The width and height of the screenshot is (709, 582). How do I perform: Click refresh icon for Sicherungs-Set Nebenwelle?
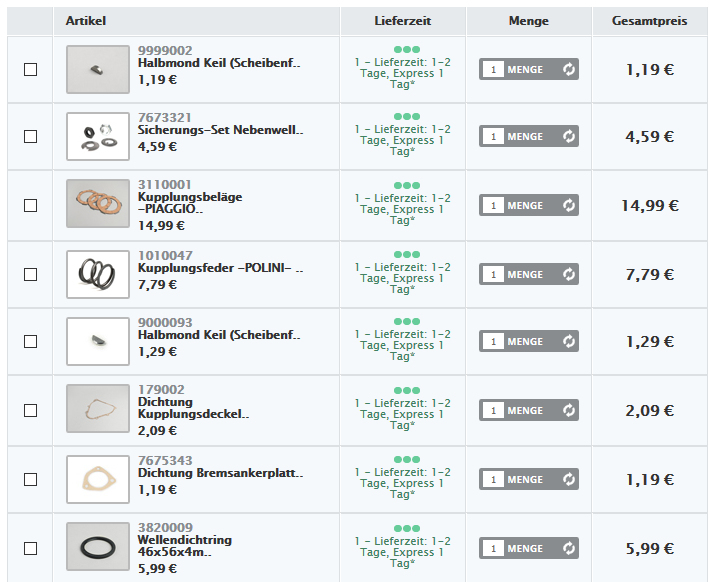point(569,136)
